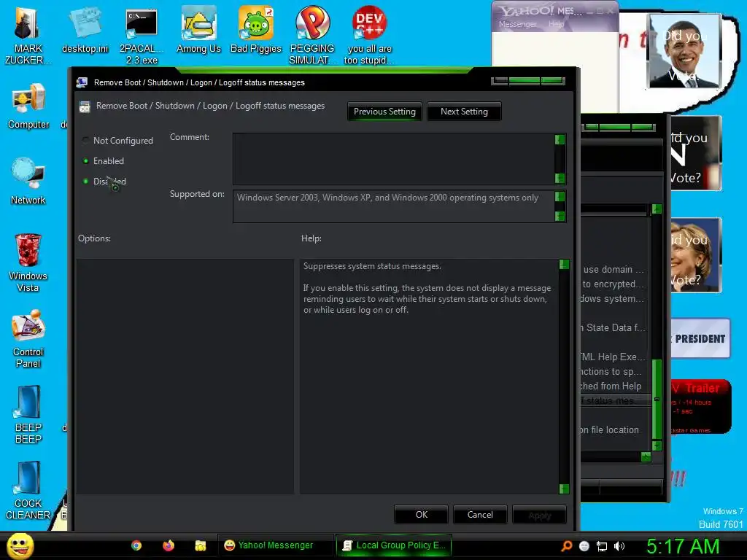Open the volume speaker tray icon
The height and width of the screenshot is (560, 747).
[619, 546]
